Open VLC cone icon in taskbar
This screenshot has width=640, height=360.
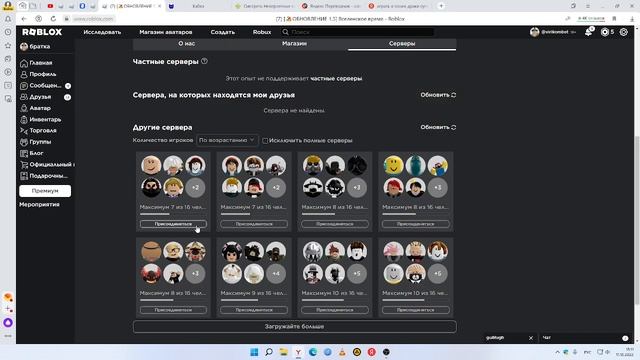pos(342,352)
